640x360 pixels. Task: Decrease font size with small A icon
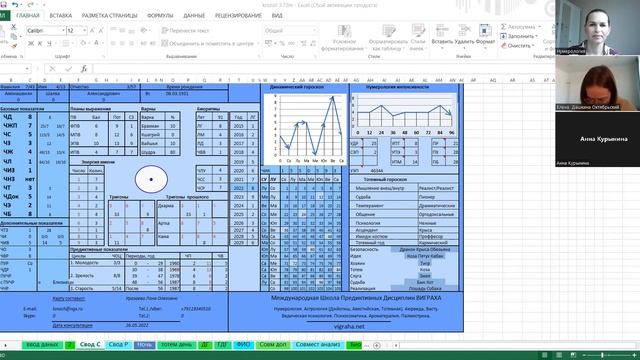click(101, 31)
